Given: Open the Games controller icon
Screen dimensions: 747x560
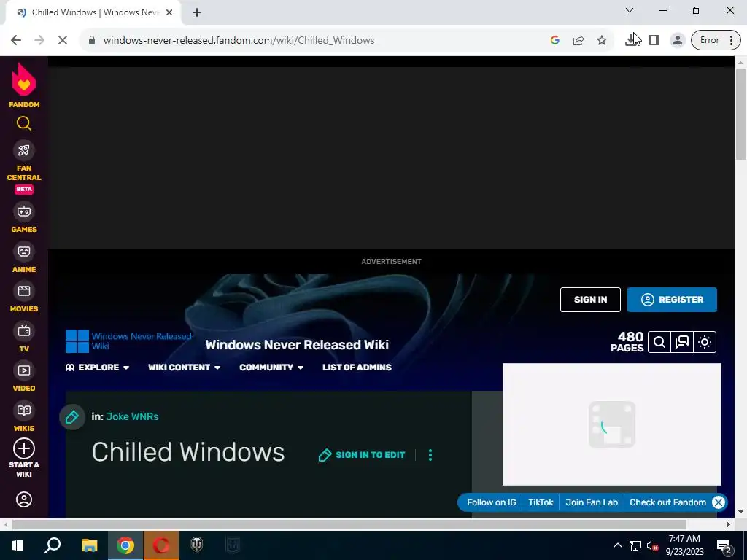Looking at the screenshot, I should 24,211.
